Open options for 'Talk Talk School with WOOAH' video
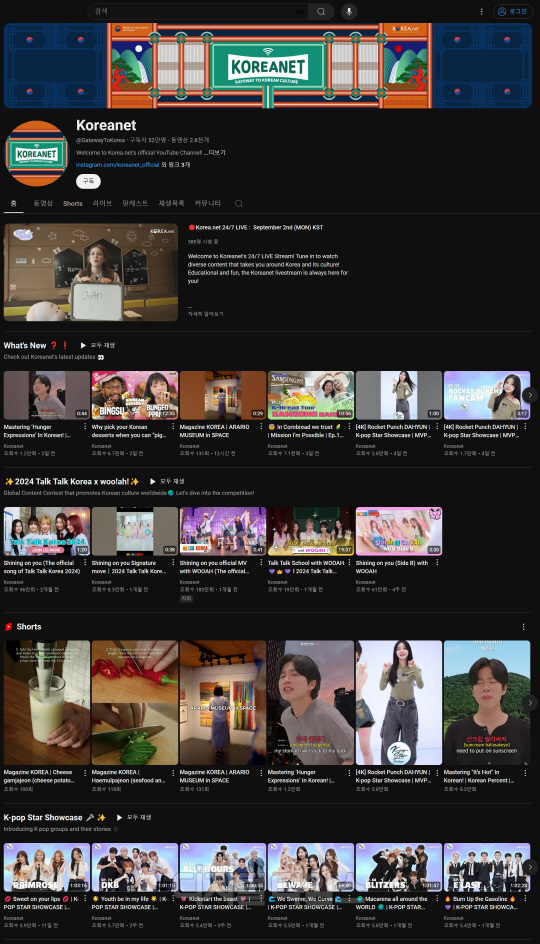The width and height of the screenshot is (540, 944). click(349, 563)
